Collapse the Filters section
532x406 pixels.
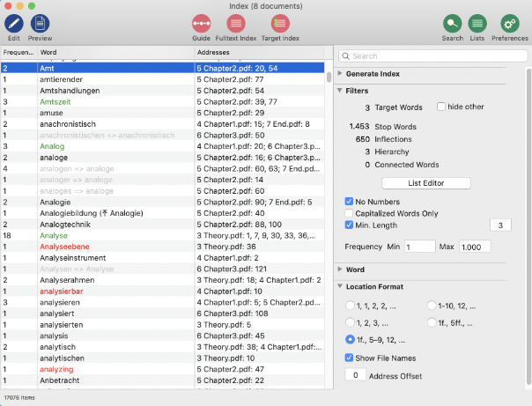click(x=340, y=91)
